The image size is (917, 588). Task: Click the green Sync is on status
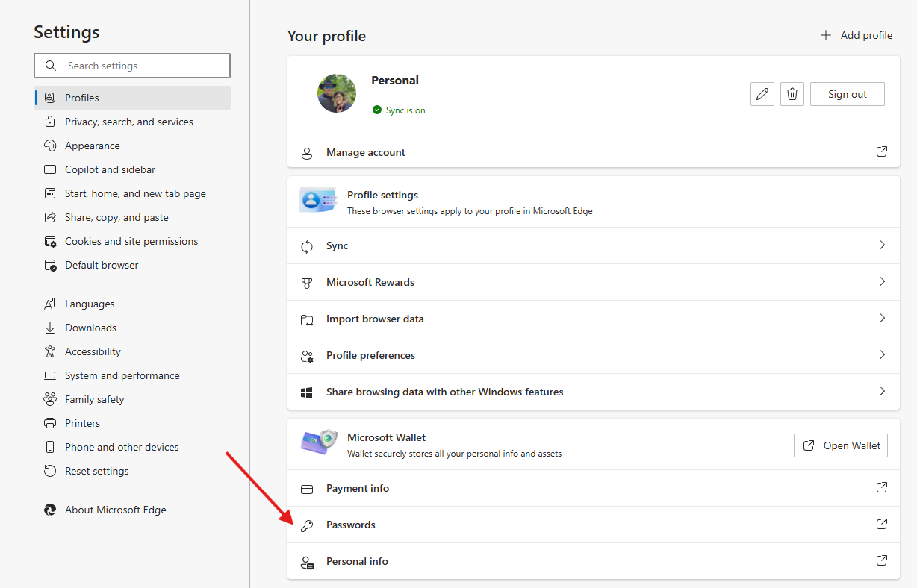(x=399, y=110)
